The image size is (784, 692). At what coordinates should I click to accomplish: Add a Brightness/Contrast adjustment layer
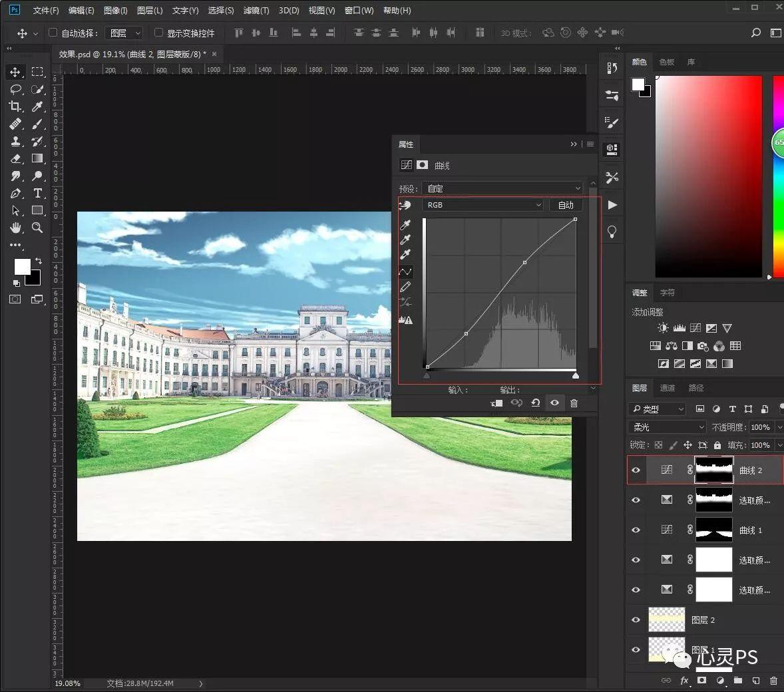(x=662, y=327)
